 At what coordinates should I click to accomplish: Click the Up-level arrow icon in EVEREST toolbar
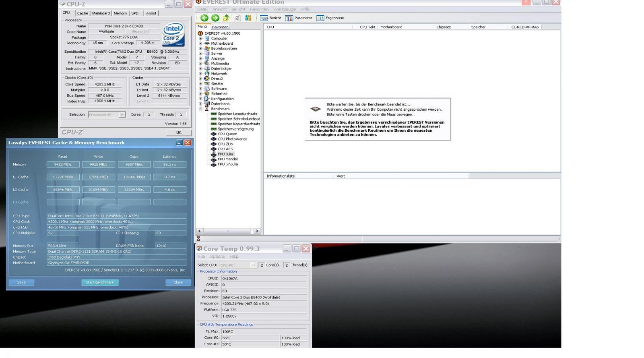click(x=226, y=18)
